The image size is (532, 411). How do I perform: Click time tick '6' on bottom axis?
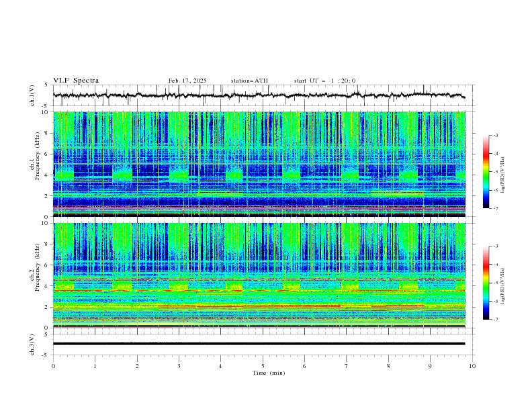(305, 366)
